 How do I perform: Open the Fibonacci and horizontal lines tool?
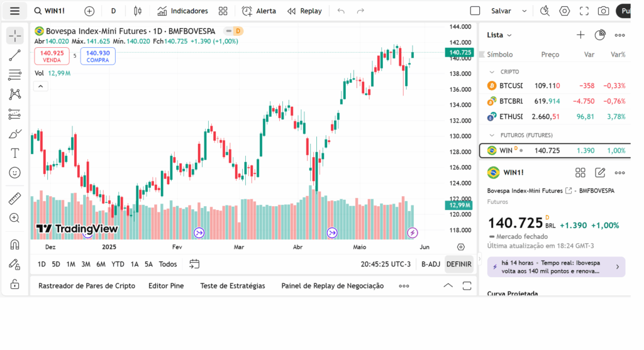15,75
